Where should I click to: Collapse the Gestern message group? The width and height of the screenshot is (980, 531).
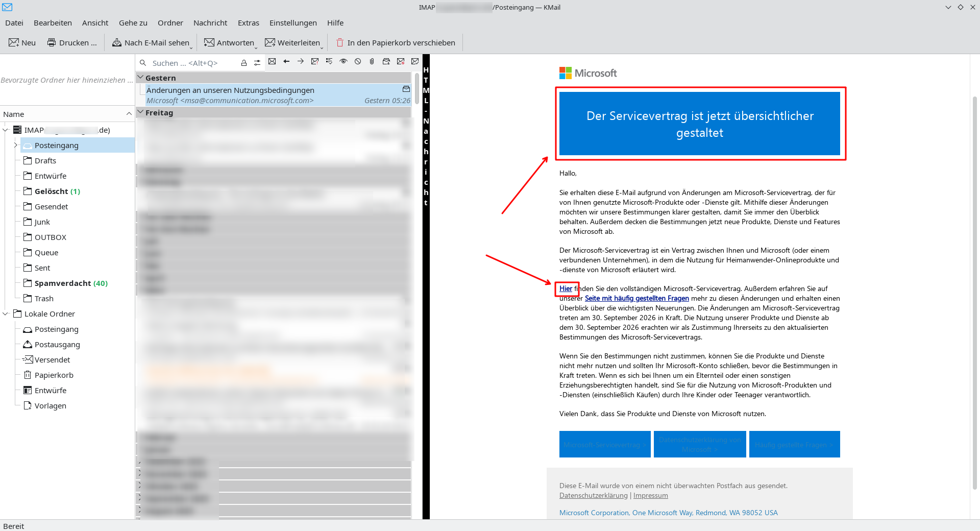[141, 78]
